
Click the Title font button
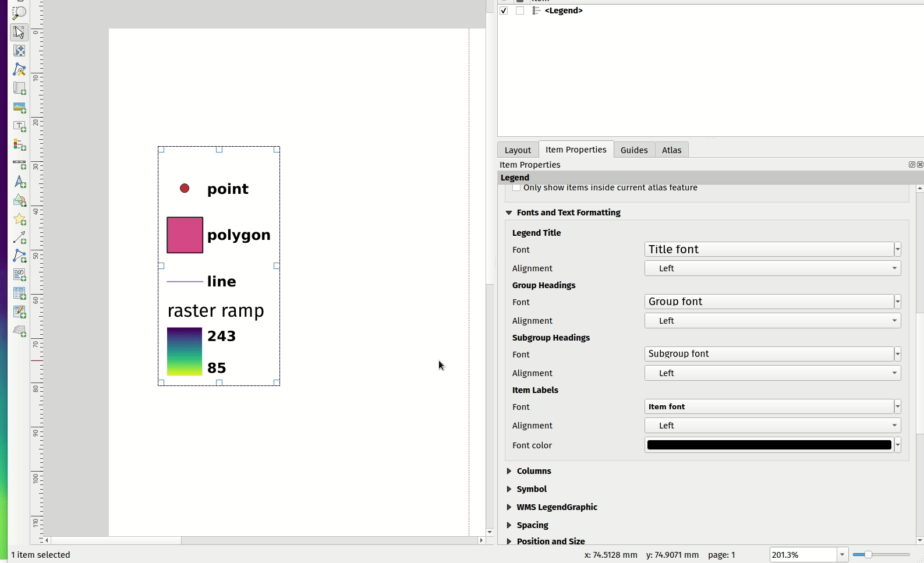(769, 249)
